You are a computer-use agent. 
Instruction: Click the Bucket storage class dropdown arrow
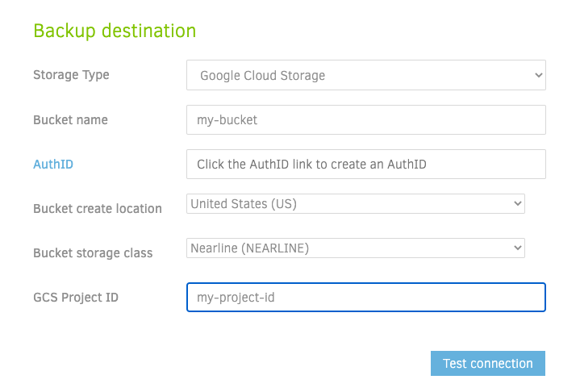pos(517,248)
